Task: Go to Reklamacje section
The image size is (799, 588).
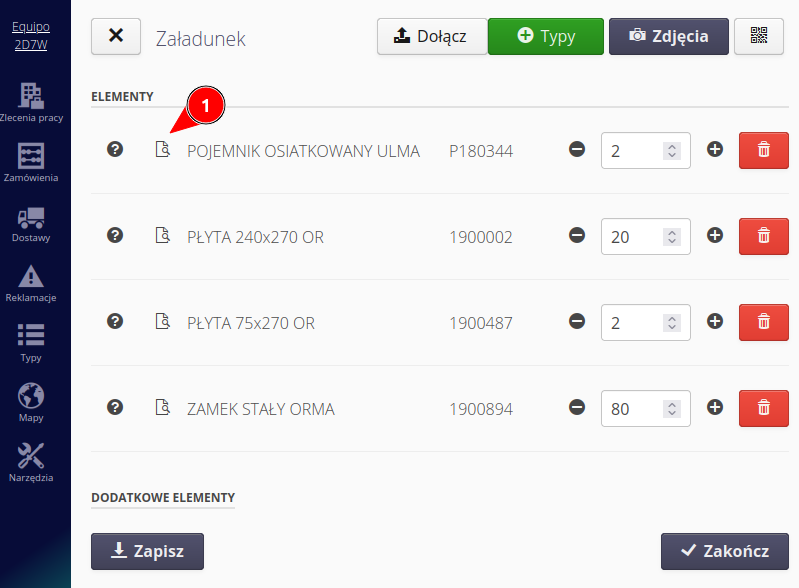Action: tap(31, 283)
